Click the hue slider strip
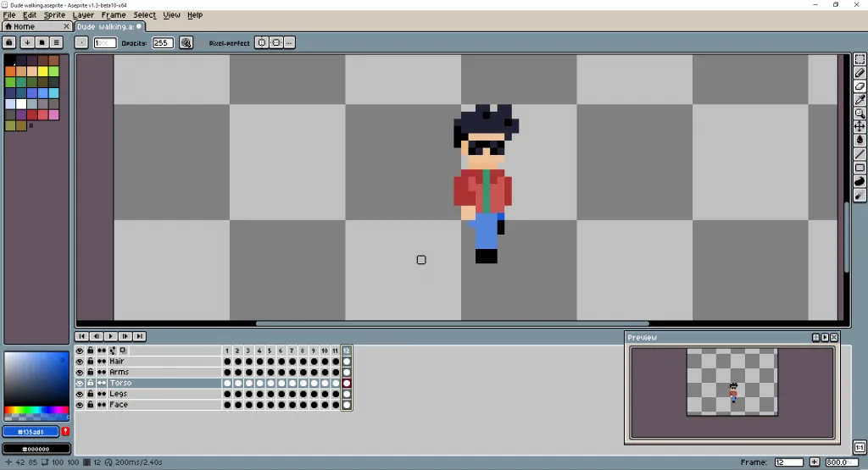 tap(36, 410)
